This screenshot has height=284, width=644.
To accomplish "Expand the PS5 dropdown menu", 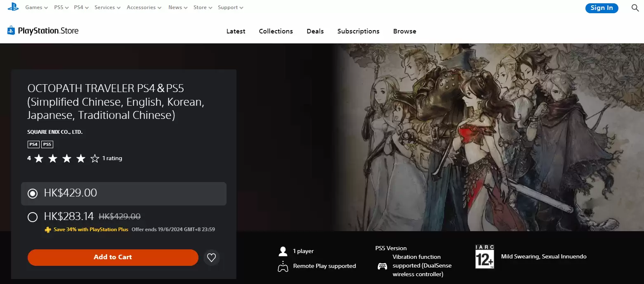I will pyautogui.click(x=61, y=7).
